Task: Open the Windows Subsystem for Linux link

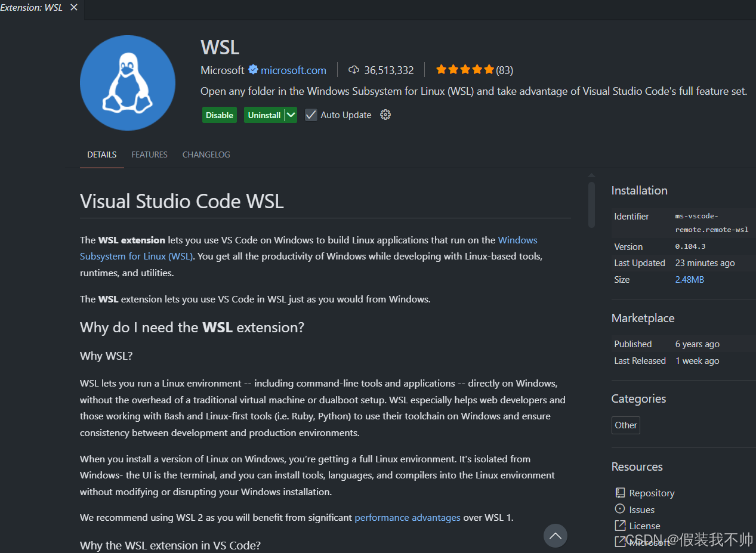Action: click(x=308, y=248)
